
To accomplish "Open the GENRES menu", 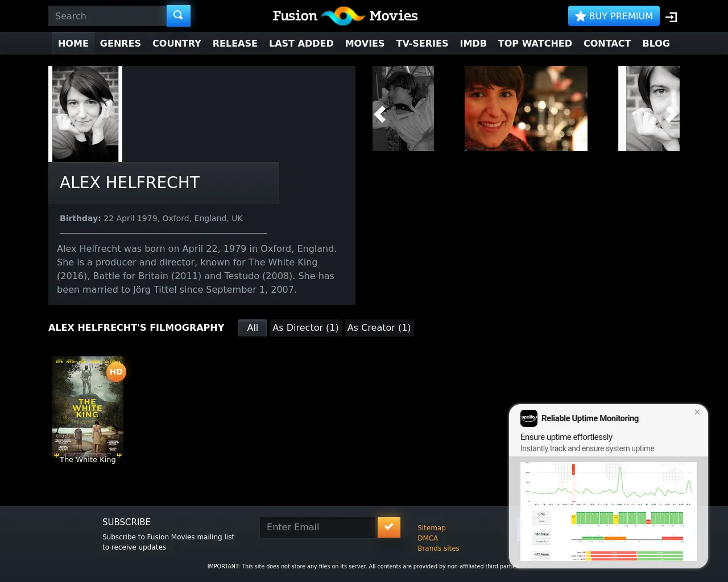I will pyautogui.click(x=121, y=43).
